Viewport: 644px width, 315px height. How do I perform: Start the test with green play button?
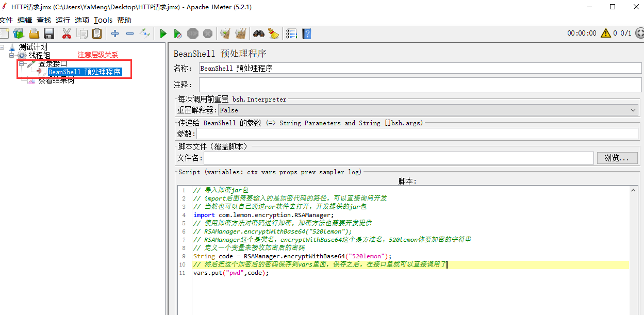(x=163, y=34)
